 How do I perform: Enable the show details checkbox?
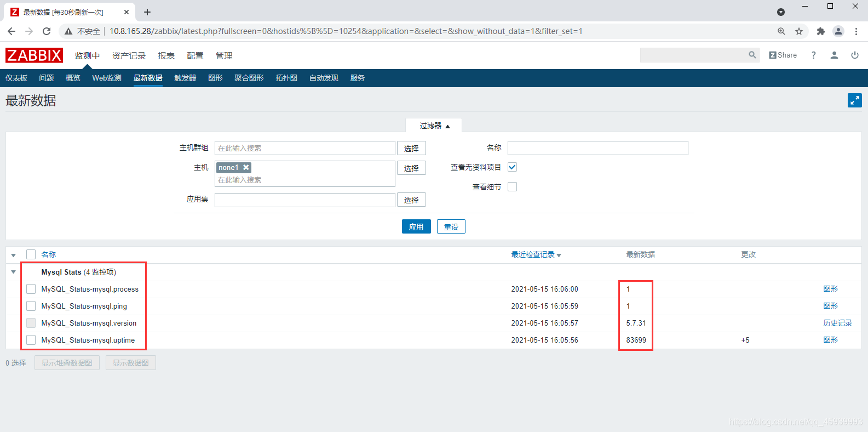(512, 187)
